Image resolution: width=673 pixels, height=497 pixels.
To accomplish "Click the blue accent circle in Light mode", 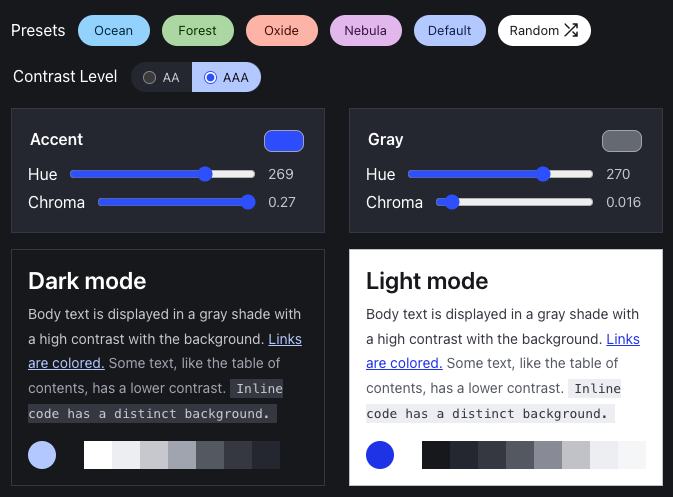I will click(x=380, y=455).
